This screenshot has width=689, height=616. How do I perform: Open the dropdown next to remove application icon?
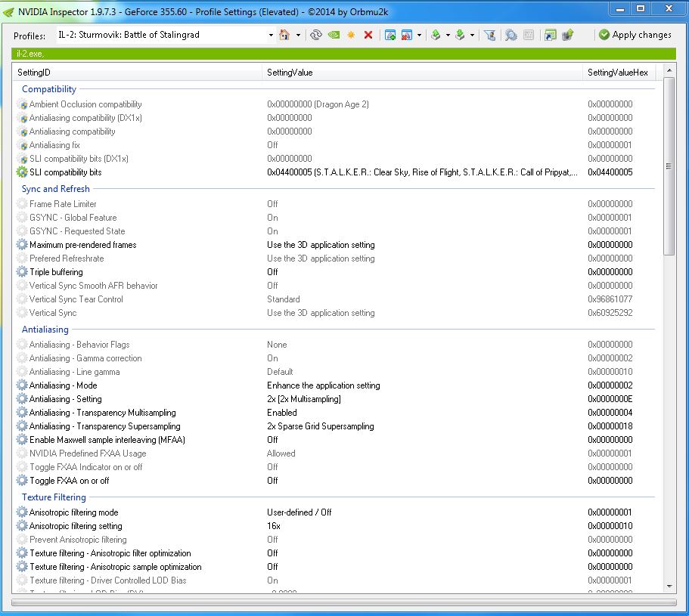click(x=419, y=35)
